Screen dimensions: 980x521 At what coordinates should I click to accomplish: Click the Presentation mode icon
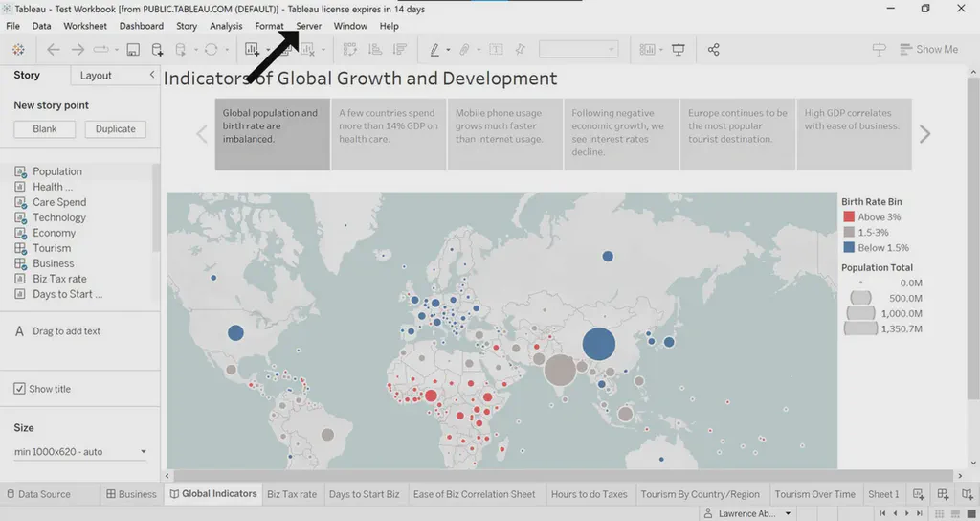click(679, 50)
